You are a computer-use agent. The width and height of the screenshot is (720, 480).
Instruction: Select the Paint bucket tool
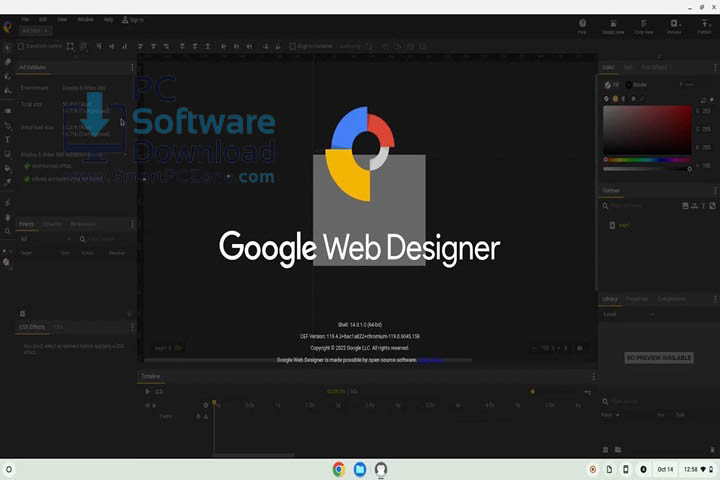[x=7, y=168]
